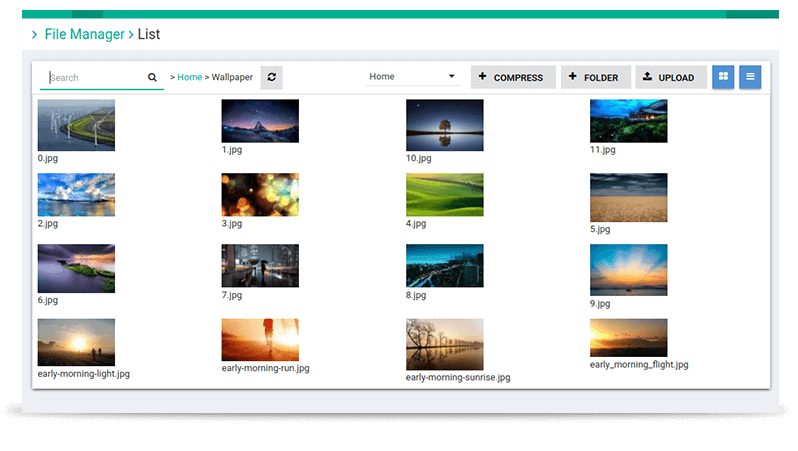Click the early_morning_flight.jpg file name
Screen dimensions: 798x451
tap(639, 365)
